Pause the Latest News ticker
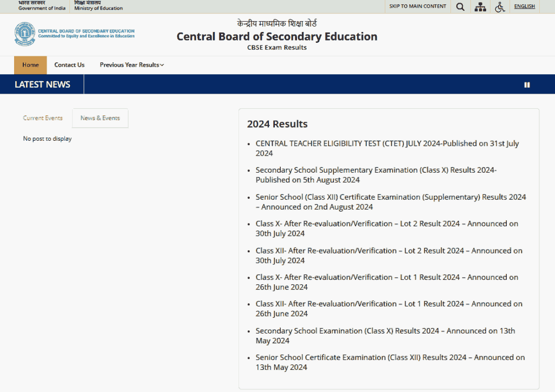 527,85
